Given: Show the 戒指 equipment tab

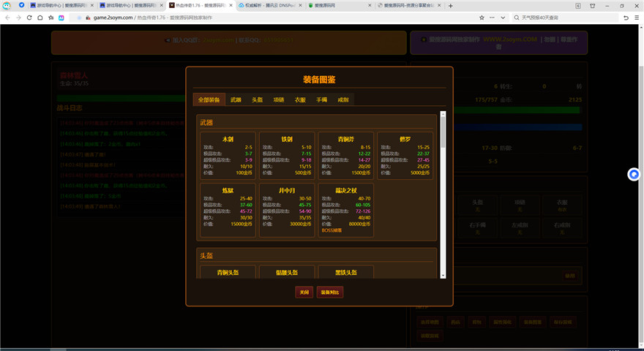Looking at the screenshot, I should [x=342, y=99].
